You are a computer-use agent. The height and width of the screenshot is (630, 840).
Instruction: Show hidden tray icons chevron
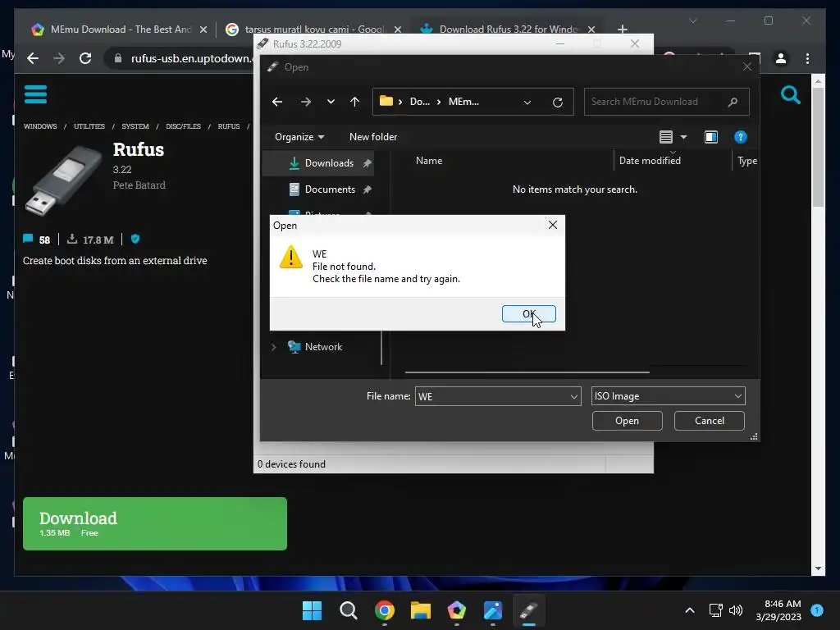(689, 610)
